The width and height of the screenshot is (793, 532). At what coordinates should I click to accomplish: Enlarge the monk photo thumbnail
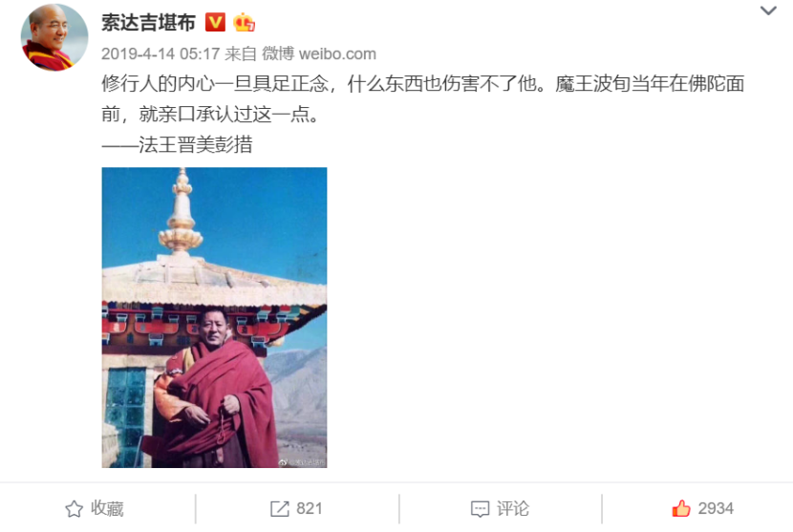(x=214, y=317)
